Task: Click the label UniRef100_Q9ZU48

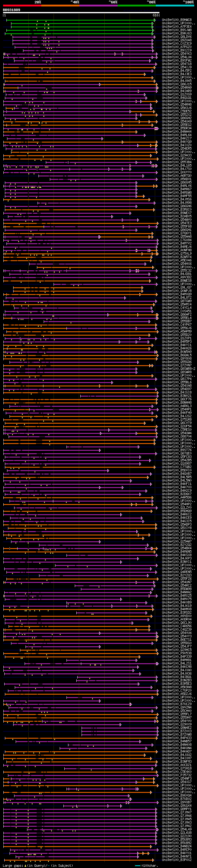Action: [177, 40]
